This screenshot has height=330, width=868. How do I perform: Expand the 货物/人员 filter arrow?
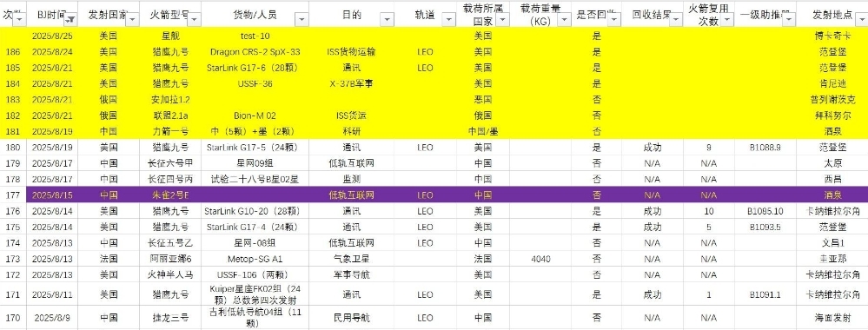(x=301, y=19)
